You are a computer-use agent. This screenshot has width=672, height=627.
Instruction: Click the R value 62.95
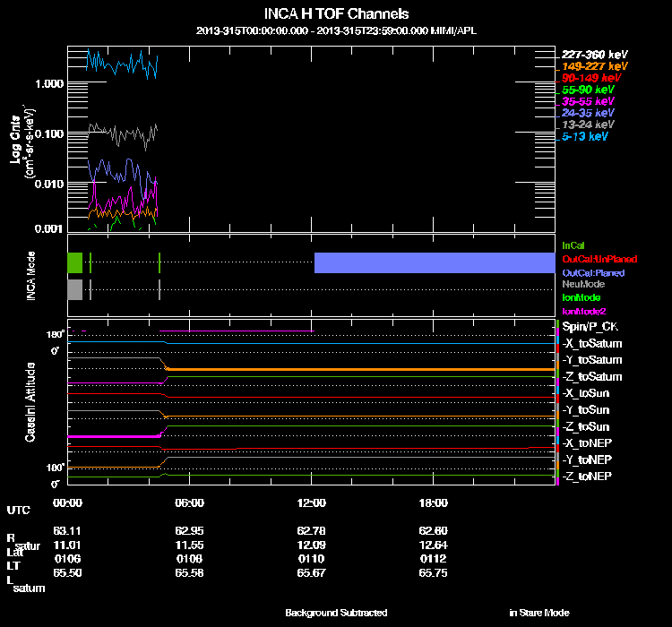[x=189, y=530]
